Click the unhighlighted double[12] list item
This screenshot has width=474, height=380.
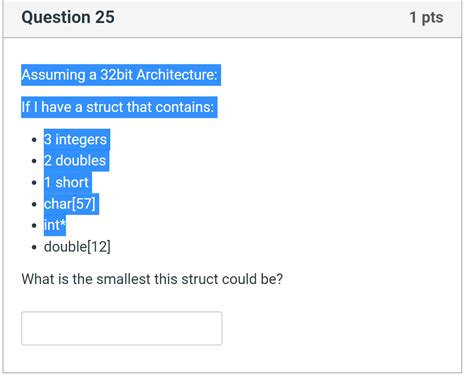click(77, 247)
